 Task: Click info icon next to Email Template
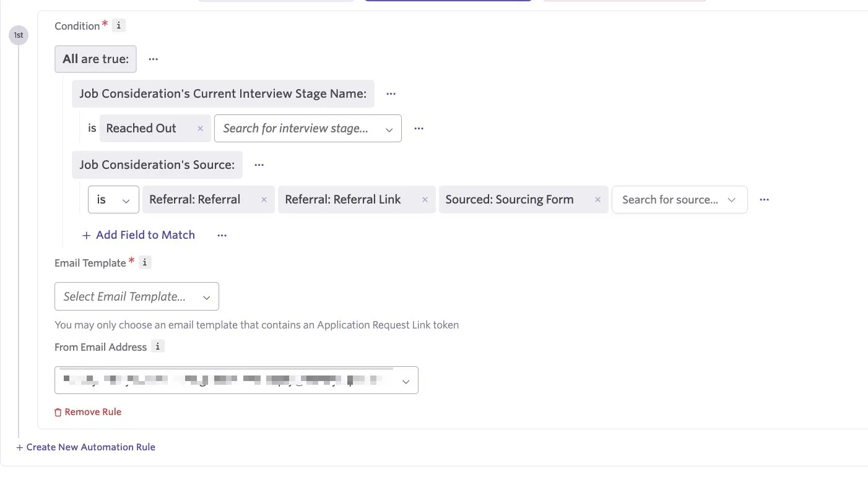[144, 262]
